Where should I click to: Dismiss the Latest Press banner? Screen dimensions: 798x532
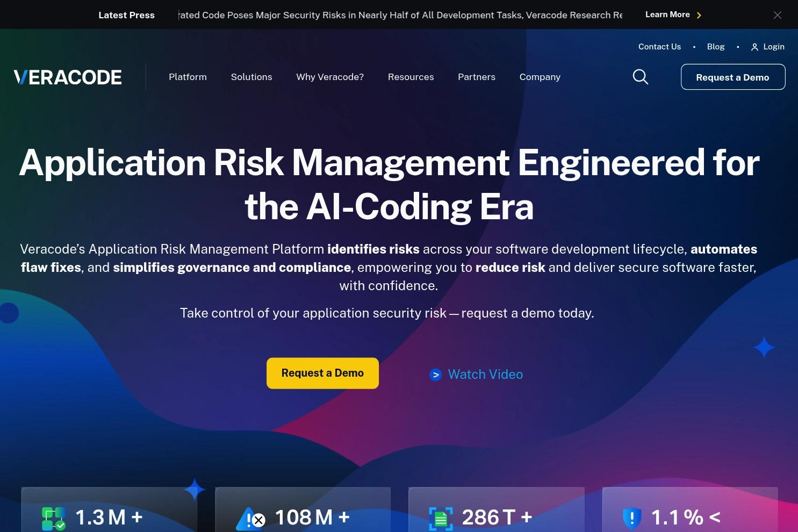777,15
